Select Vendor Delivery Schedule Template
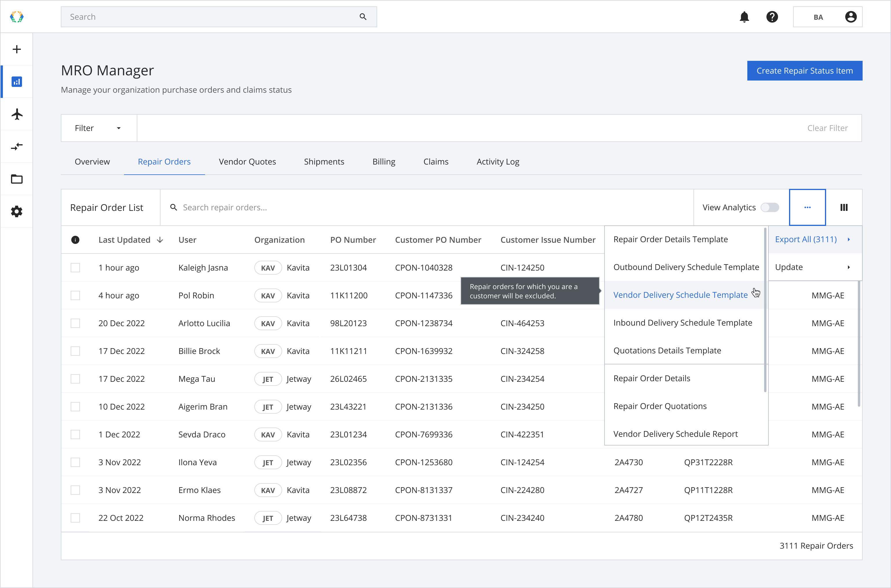This screenshot has width=891, height=588. pyautogui.click(x=684, y=295)
